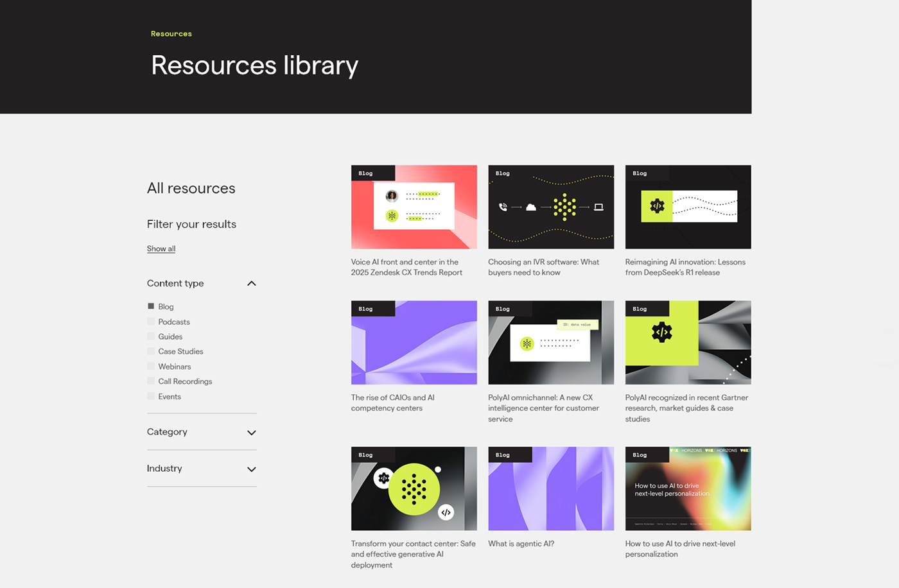
Task: Click the Gartner research article thumbnail
Action: [688, 343]
